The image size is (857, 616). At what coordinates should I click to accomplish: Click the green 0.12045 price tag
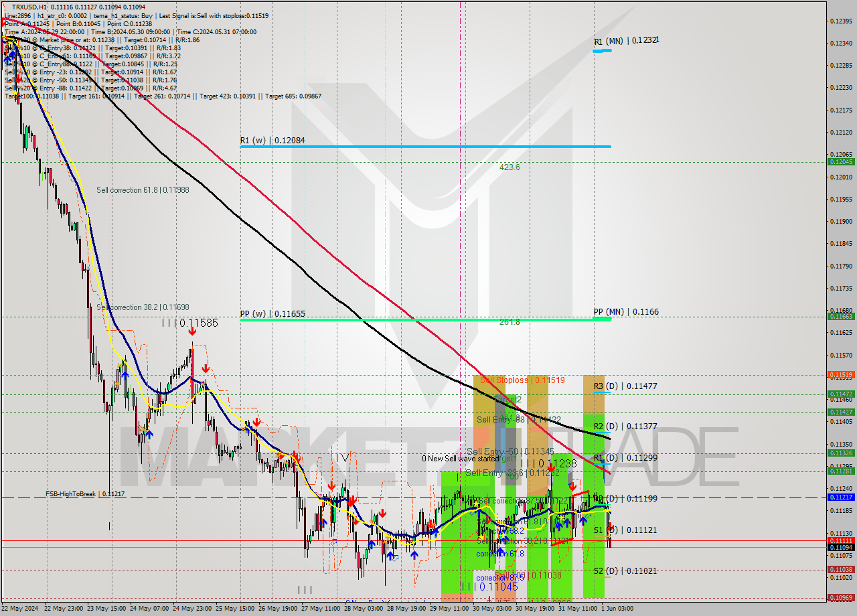pos(842,161)
